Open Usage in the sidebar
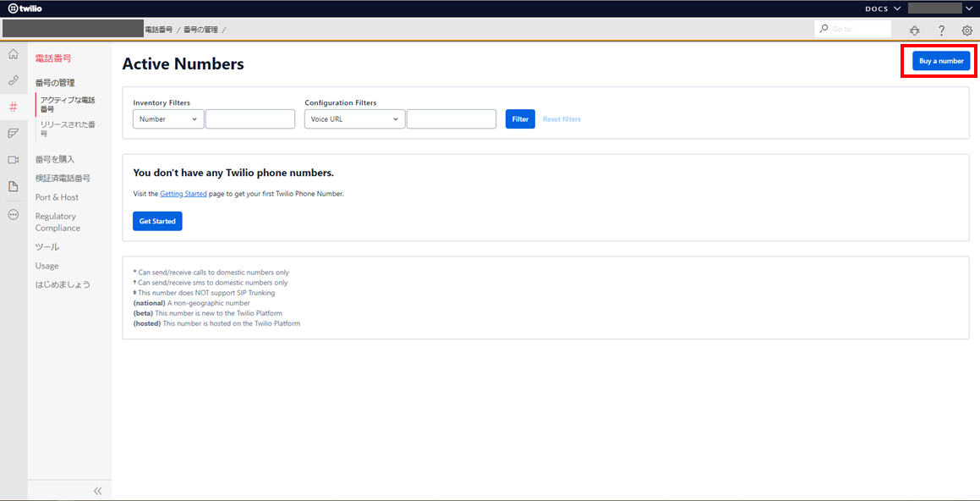980x501 pixels. [x=47, y=266]
